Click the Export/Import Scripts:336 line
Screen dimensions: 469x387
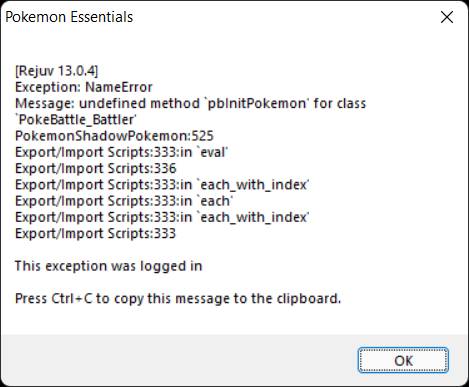coord(96,169)
